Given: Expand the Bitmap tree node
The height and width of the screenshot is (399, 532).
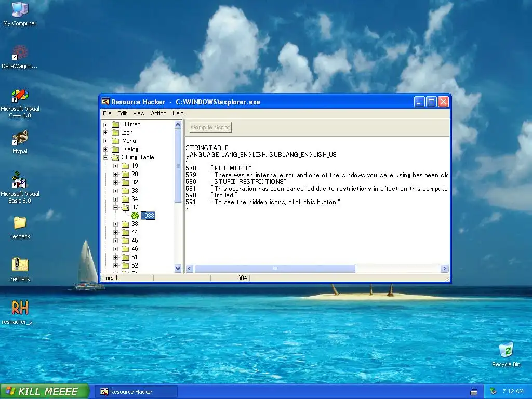Looking at the screenshot, I should [x=106, y=125].
